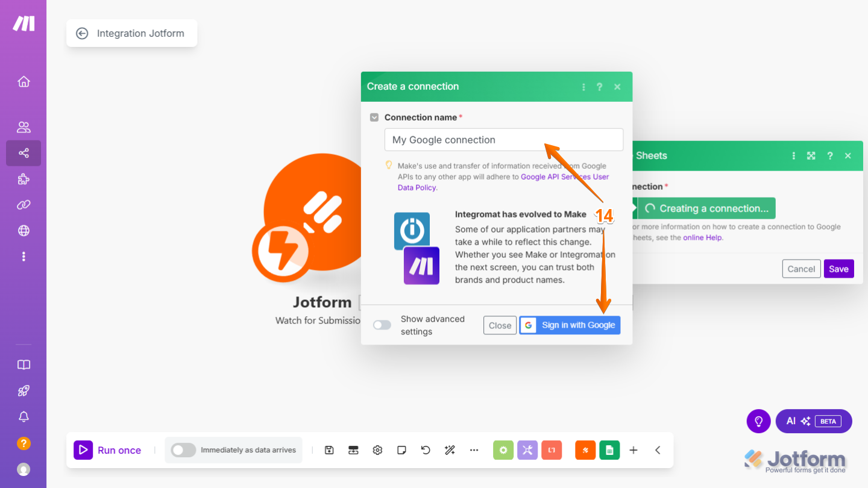Click the My Google connection name field
This screenshot has width=868, height=488.
[x=503, y=139]
